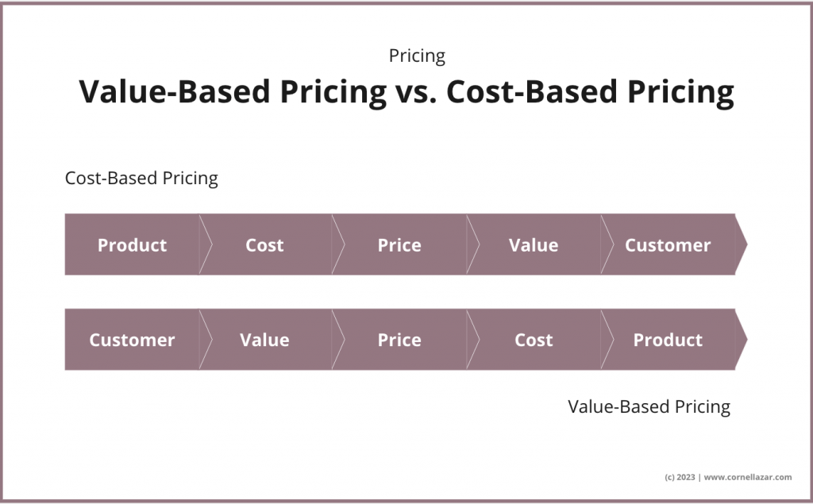Select the Product block ending the bottom row
Screen dimensions: 813x504
668,340
